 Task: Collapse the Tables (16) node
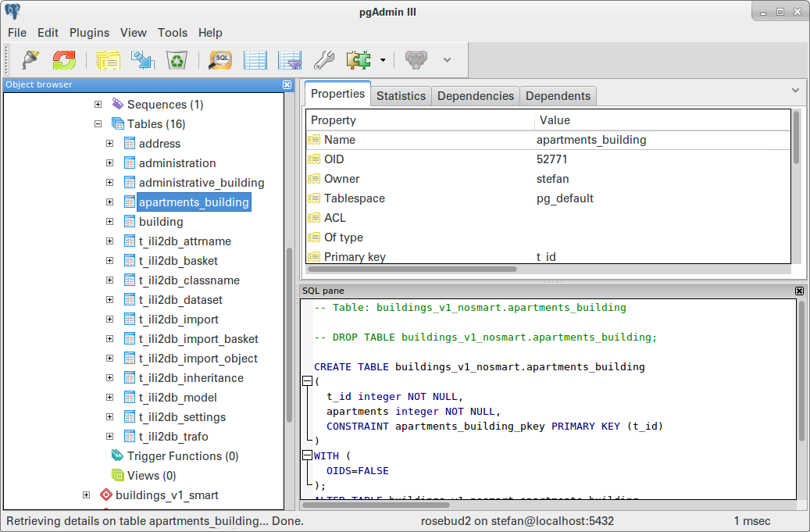(98, 124)
